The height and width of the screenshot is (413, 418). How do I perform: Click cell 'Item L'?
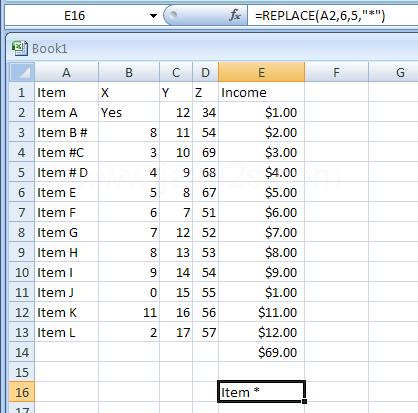[67, 332]
